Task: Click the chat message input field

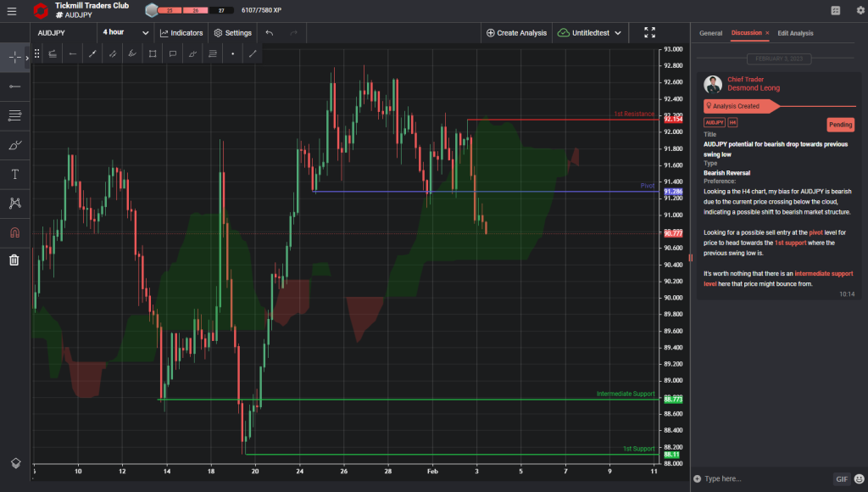Action: coord(759,478)
